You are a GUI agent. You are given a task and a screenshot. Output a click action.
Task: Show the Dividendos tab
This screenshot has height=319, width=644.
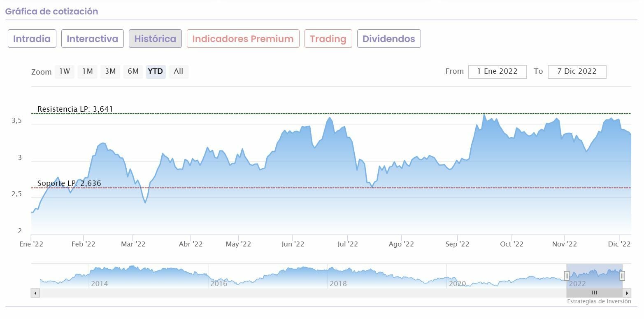coord(389,39)
